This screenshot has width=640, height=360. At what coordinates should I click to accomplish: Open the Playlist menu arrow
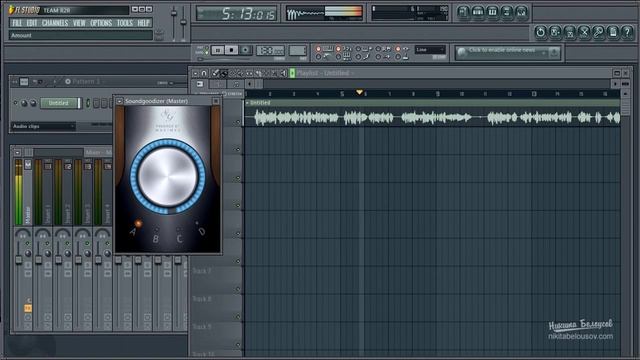(195, 73)
